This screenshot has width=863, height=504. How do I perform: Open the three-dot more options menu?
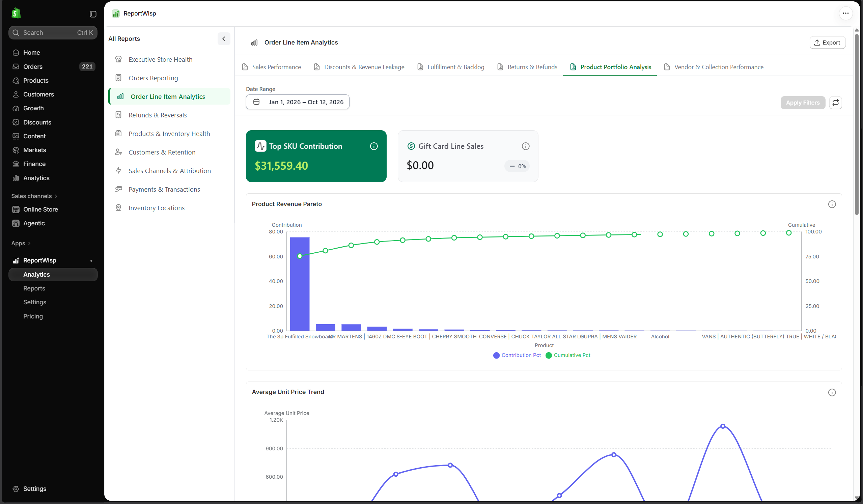click(845, 13)
